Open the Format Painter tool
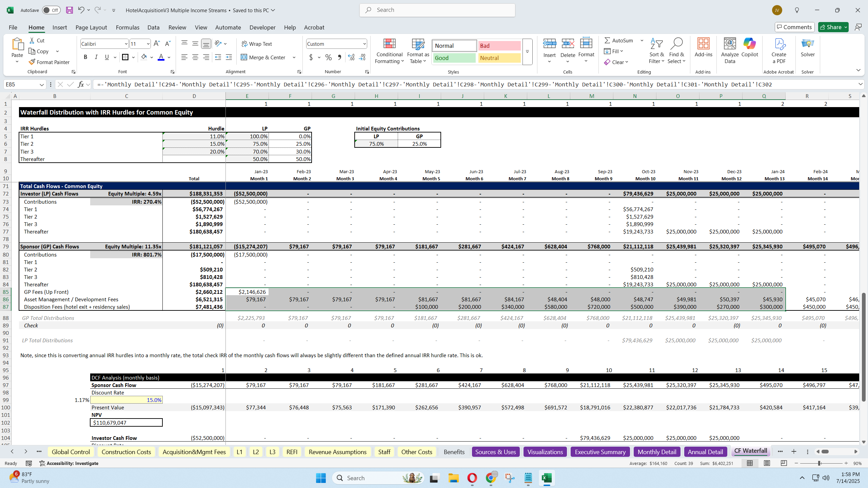868x488 pixels. (x=49, y=62)
